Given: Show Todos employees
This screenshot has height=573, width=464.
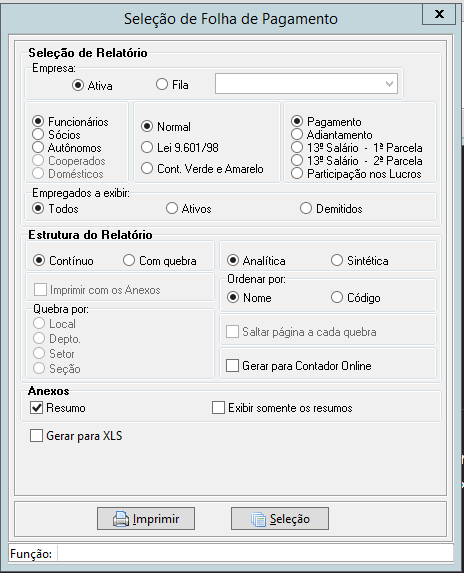Looking at the screenshot, I should 38,208.
